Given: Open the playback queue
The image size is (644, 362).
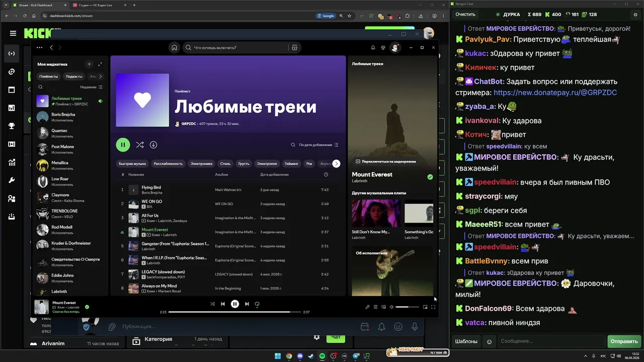Looking at the screenshot, I should tap(375, 307).
